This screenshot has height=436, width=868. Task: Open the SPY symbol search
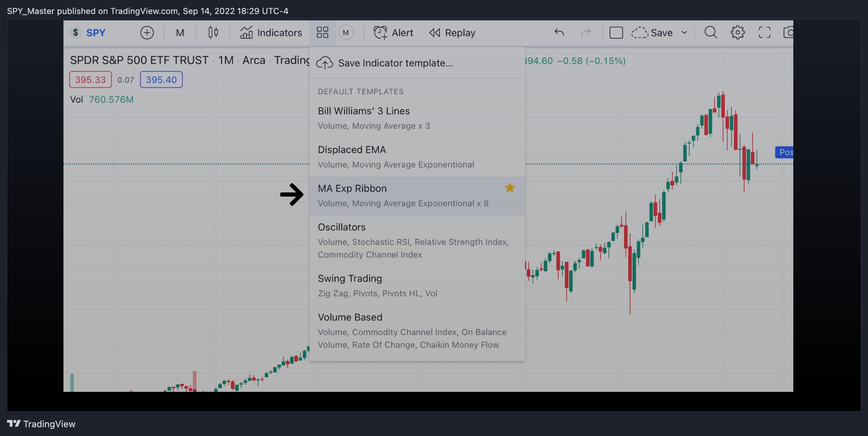pos(88,33)
